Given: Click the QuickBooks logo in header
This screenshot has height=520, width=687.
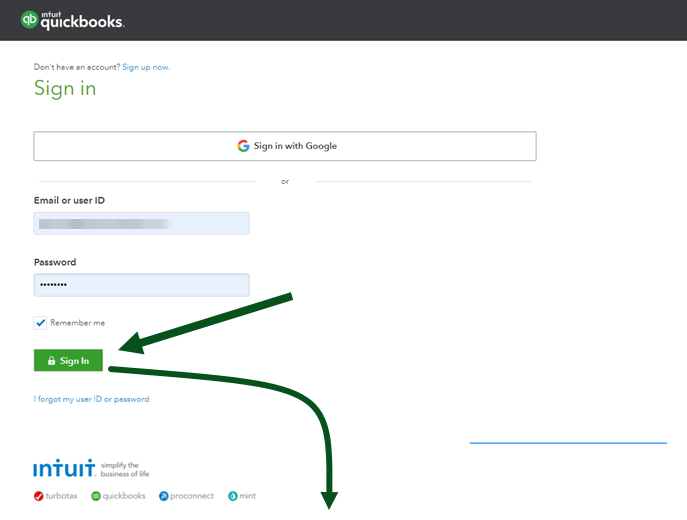Looking at the screenshot, I should pos(73,20).
